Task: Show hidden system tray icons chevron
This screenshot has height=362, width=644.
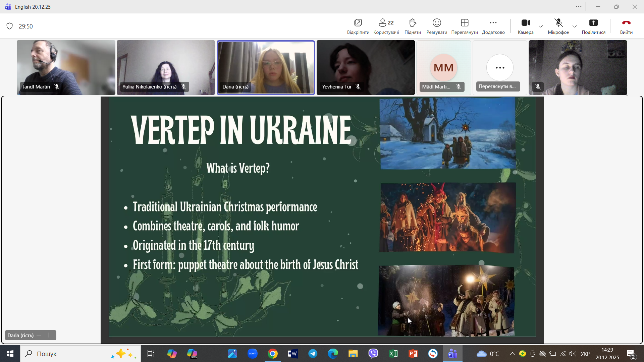Action: pos(512,354)
